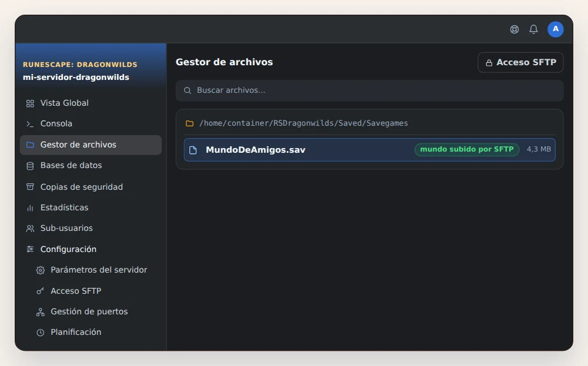Collapse the Configuración section
The image size is (588, 366).
(91, 249)
